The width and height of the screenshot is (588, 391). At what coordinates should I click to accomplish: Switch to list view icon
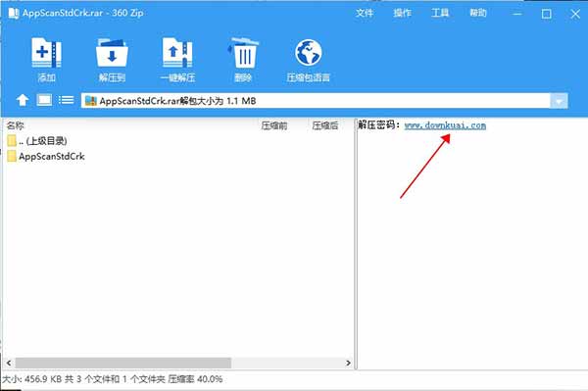pos(66,100)
